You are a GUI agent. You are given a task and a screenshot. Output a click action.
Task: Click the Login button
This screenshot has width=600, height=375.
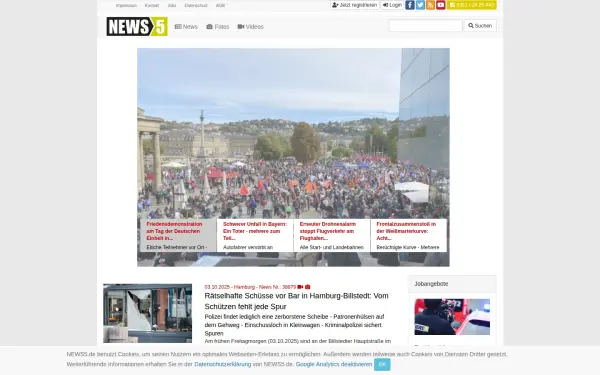[392, 5]
